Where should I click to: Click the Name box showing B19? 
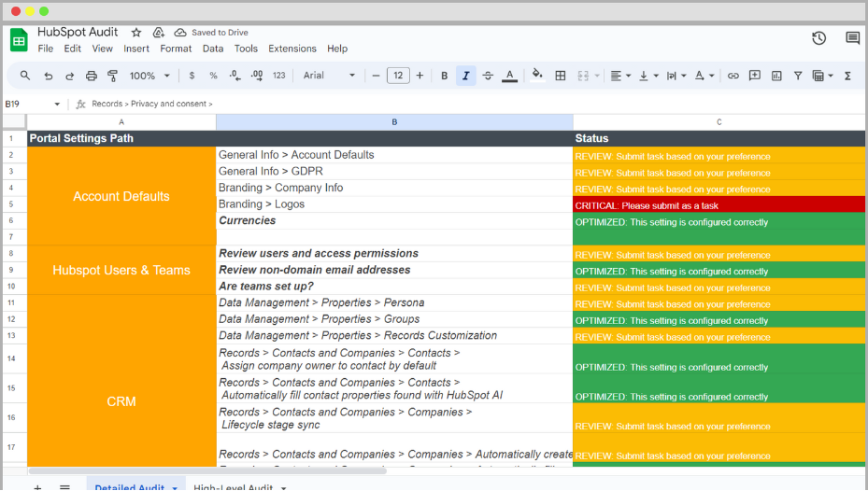pos(32,104)
